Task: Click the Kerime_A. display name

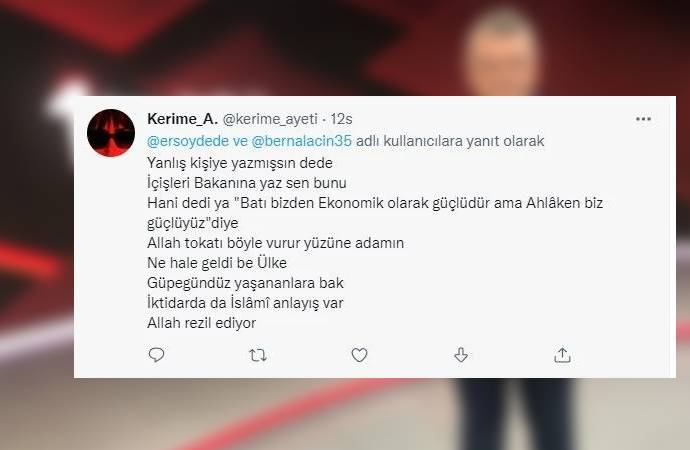Action: coord(182,119)
